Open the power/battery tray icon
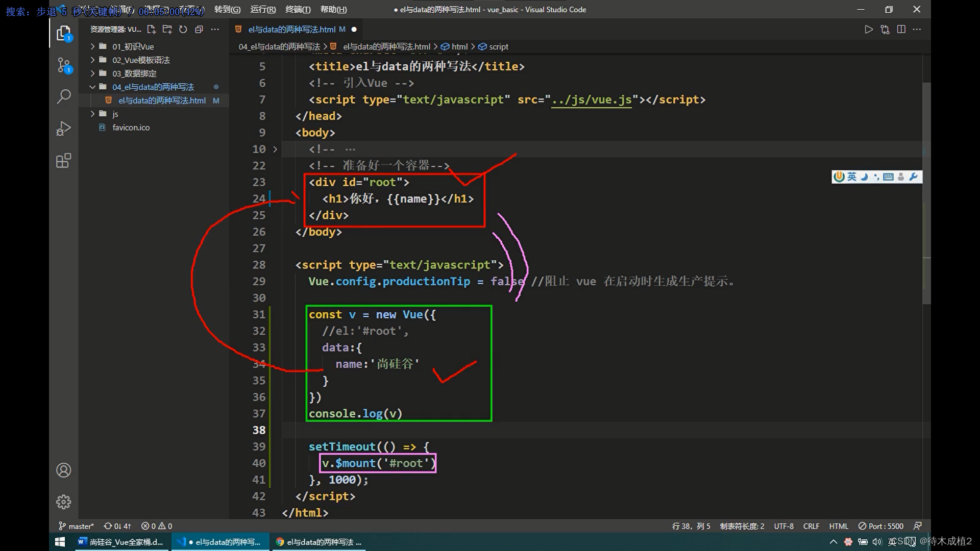This screenshot has width=980, height=551. click(863, 542)
